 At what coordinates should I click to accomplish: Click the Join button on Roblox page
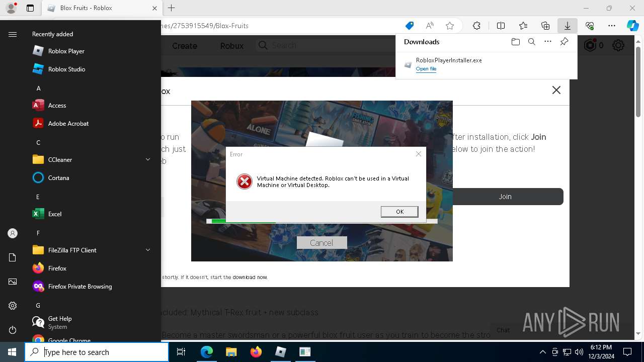505,197
